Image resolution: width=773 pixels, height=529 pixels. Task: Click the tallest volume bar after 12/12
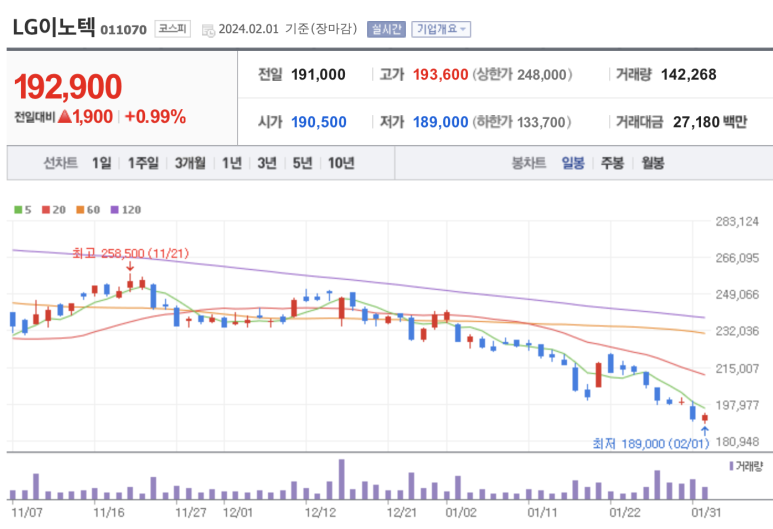(342, 479)
